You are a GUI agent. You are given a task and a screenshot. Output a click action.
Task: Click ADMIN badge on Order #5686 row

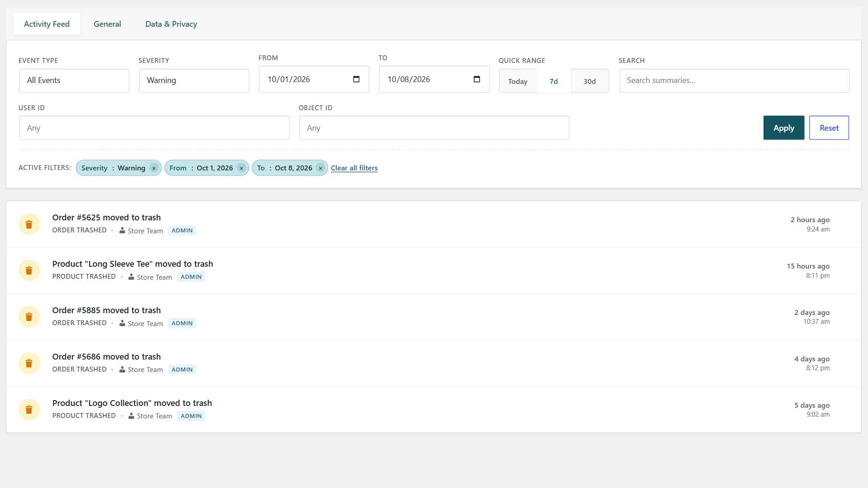(182, 370)
